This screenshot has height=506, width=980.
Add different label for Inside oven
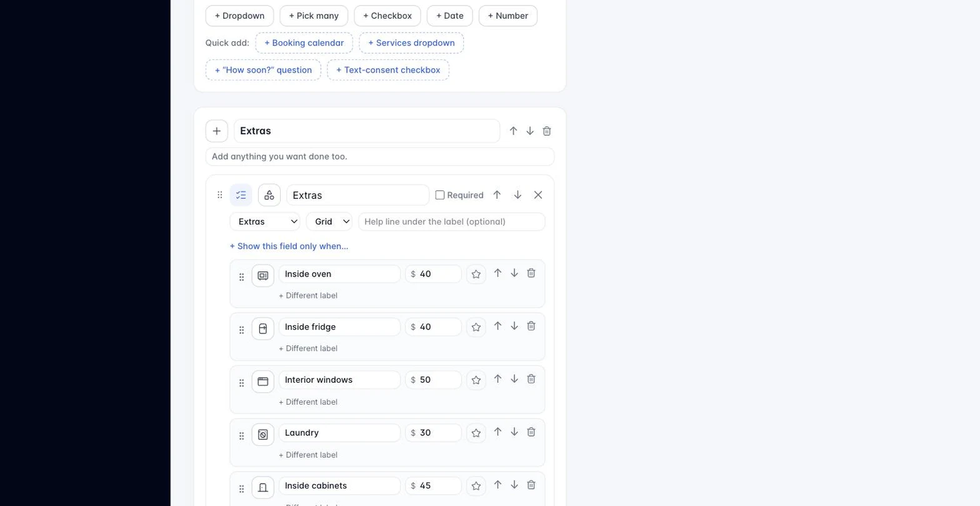[x=308, y=295]
